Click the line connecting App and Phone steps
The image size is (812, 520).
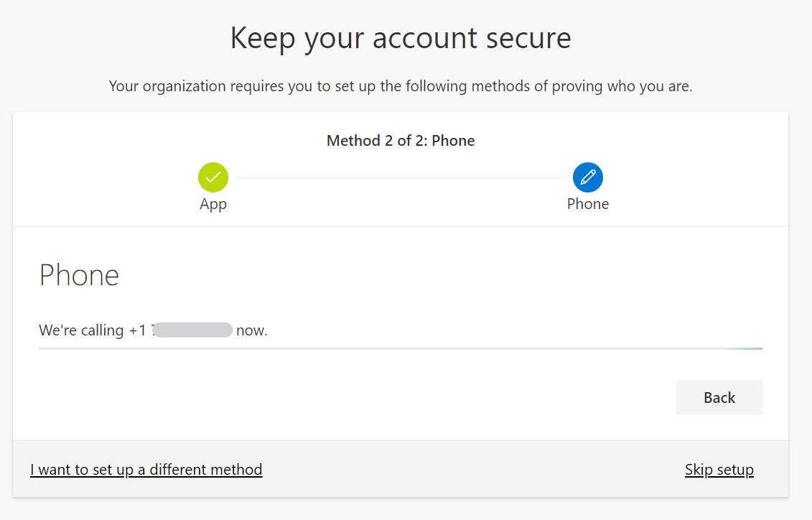401,177
